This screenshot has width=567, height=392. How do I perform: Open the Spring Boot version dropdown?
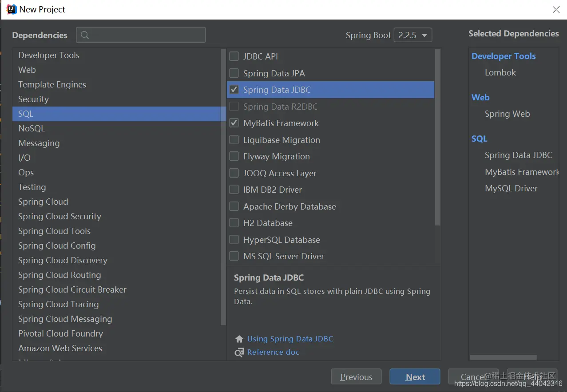[x=412, y=35]
